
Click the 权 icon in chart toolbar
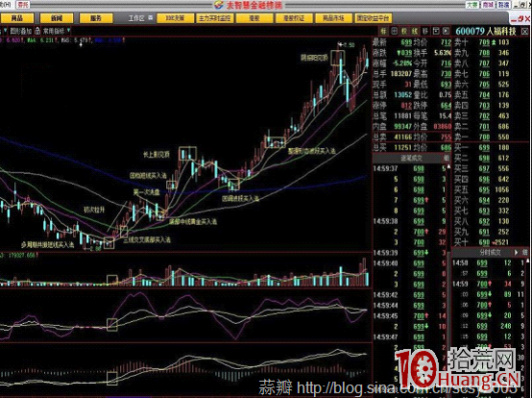tap(404, 31)
